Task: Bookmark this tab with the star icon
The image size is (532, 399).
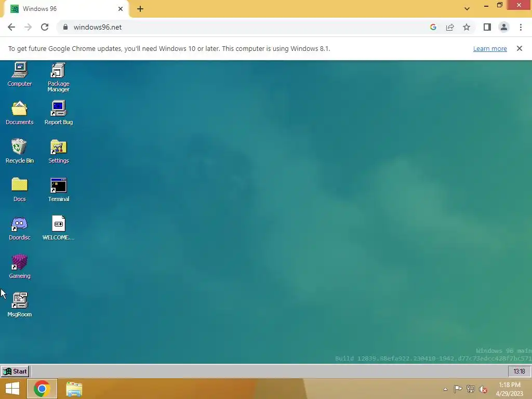Action: (x=467, y=27)
